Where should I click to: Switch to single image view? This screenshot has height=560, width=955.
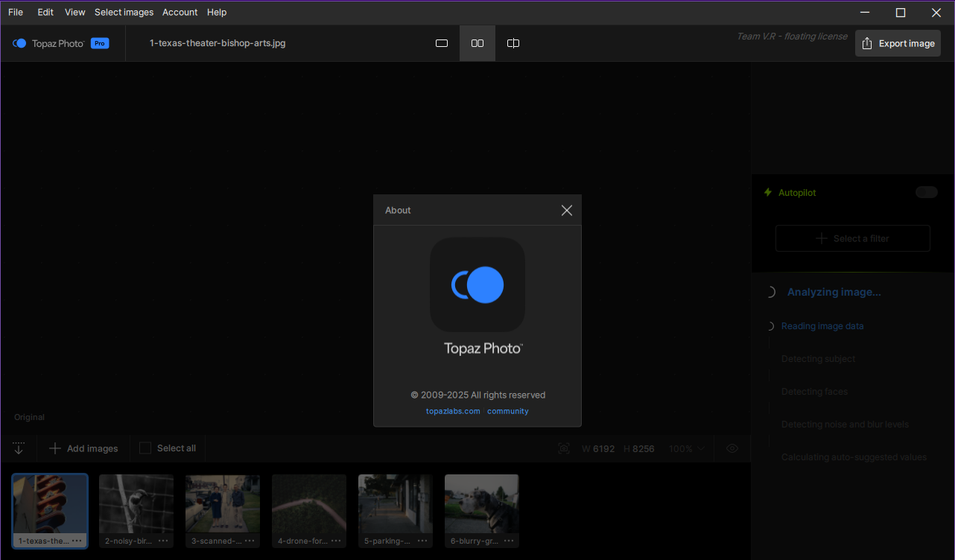[x=442, y=43]
